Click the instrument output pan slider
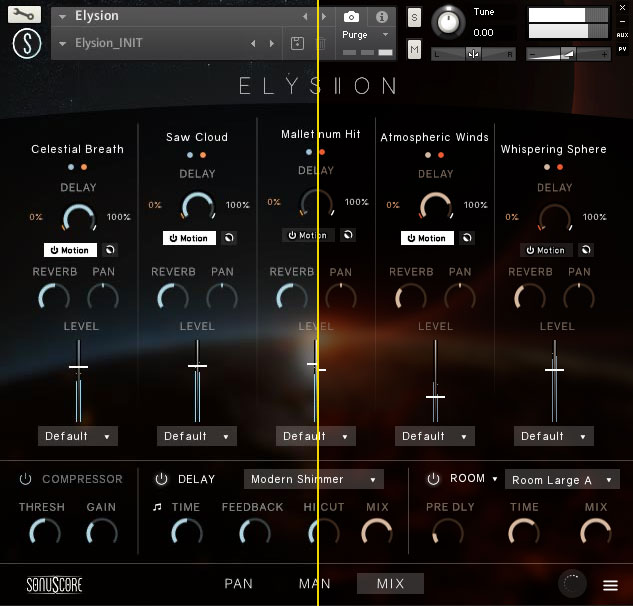 coord(474,54)
